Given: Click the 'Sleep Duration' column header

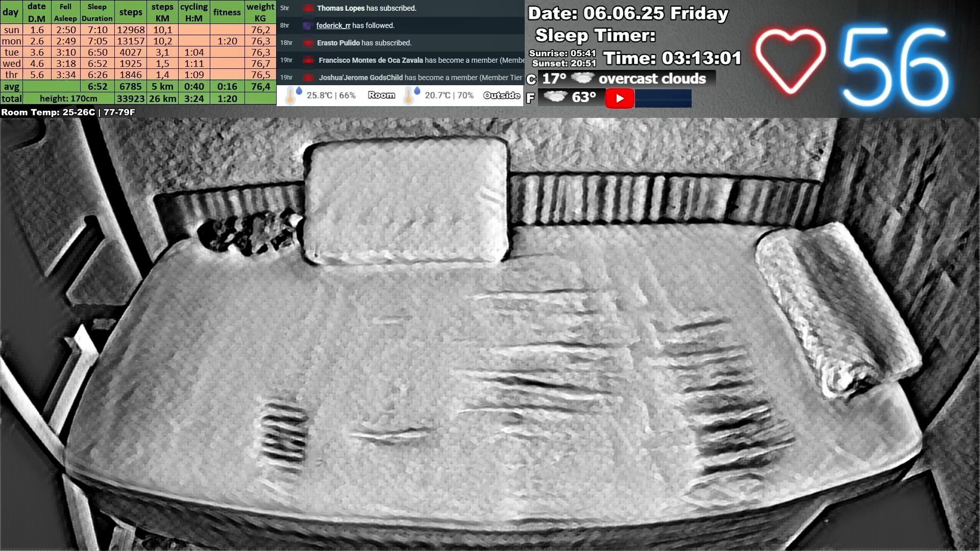Looking at the screenshot, I should pos(97,12).
